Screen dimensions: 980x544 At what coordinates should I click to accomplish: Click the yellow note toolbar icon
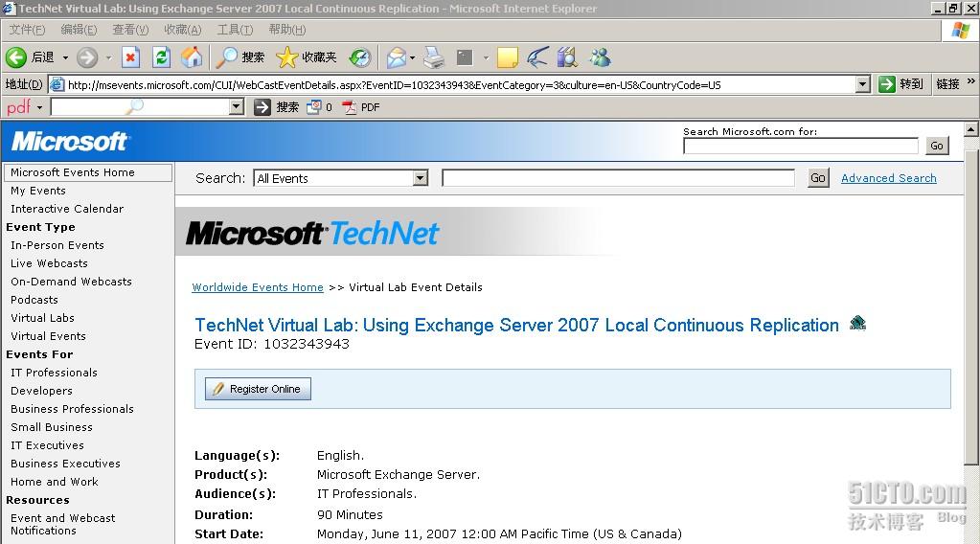click(x=507, y=57)
